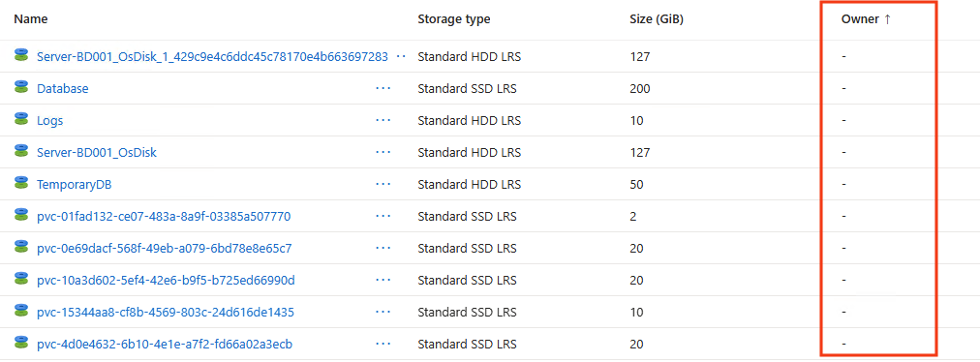Screen dimensions: 980x362
Task: Open more options for pvc-4d0e4632 disk
Action: tap(383, 344)
